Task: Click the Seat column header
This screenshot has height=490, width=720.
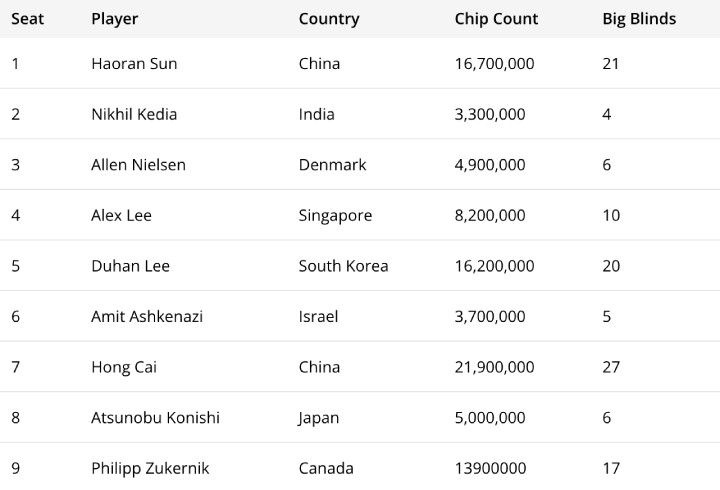Action: click(28, 19)
